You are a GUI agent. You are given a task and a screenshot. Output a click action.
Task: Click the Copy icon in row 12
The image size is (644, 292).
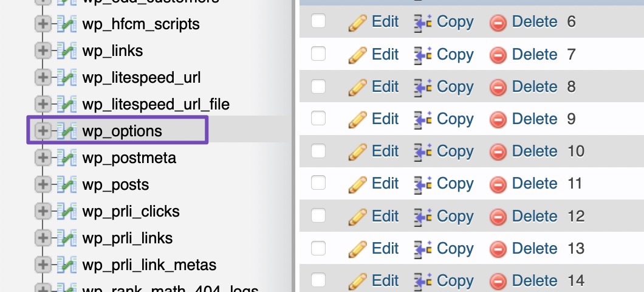[423, 217]
